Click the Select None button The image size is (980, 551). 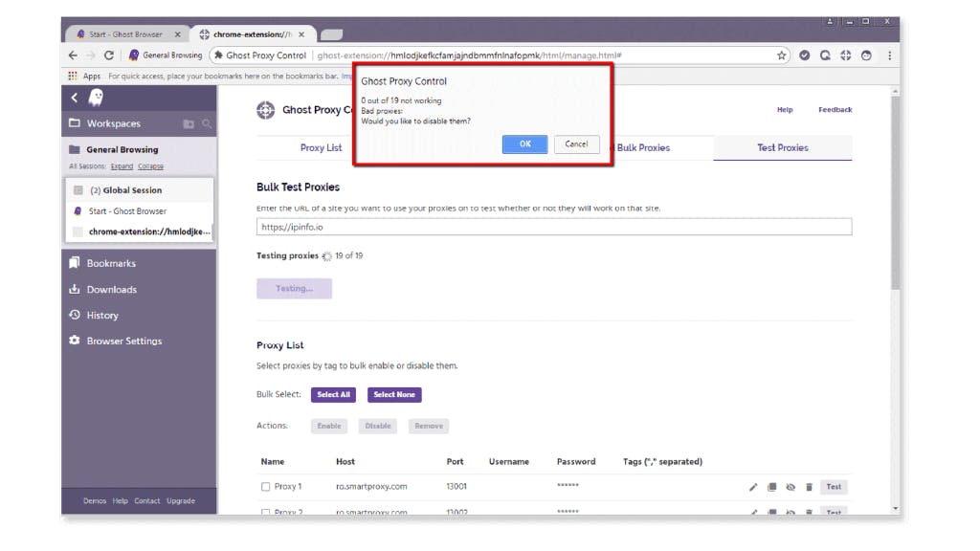[394, 395]
